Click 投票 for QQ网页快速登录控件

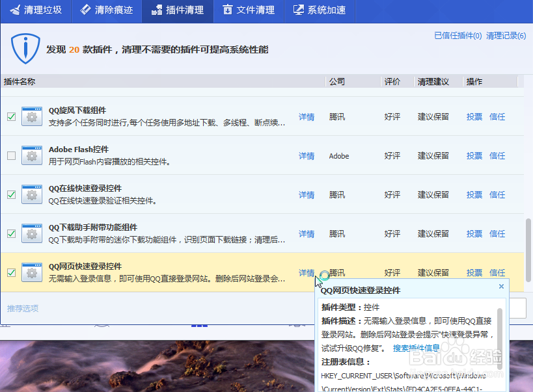[474, 273]
